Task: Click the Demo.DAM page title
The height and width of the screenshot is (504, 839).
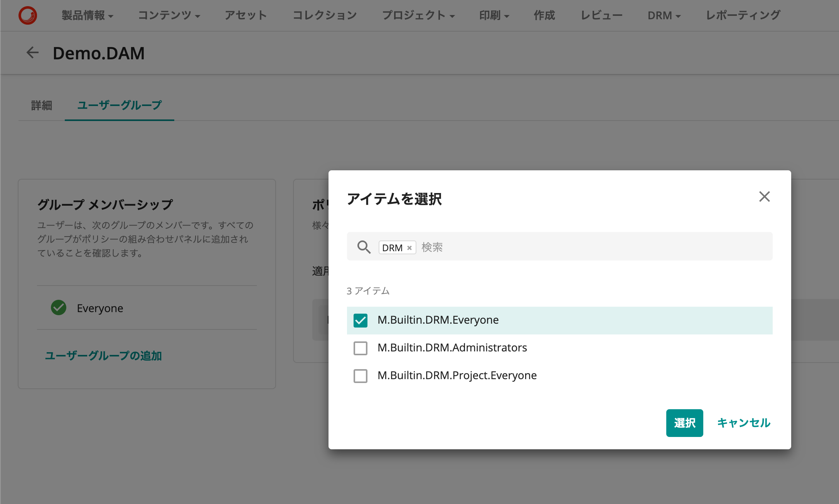Action: [x=99, y=53]
